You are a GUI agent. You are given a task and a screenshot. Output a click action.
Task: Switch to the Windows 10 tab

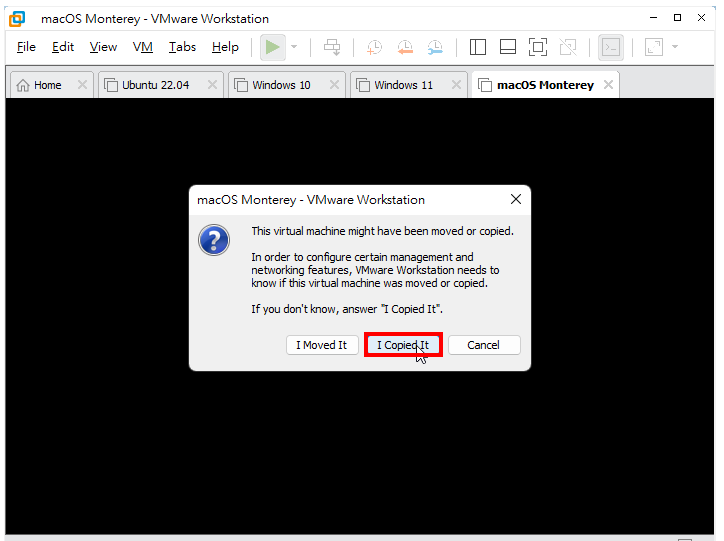click(287, 85)
